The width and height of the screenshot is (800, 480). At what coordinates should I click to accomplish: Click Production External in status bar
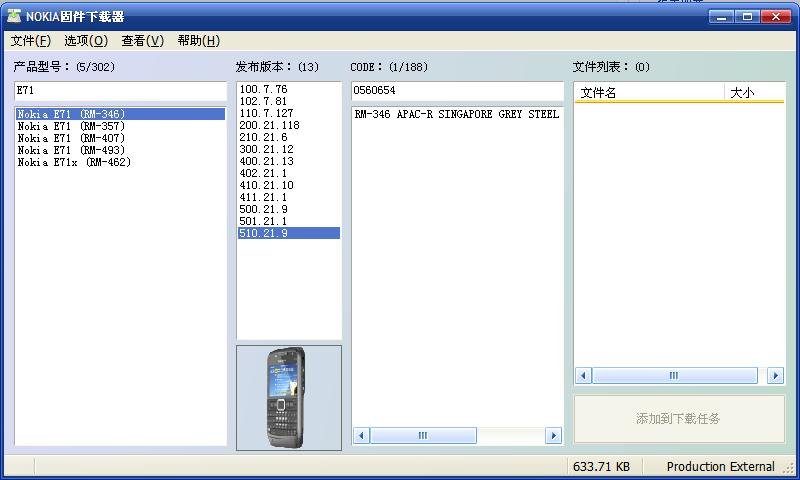coord(720,467)
